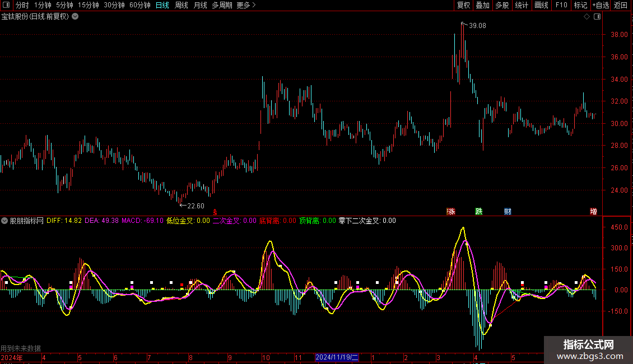Click the 叠加 overlay button
Screen dimensions: 633x364
tap(482, 5)
